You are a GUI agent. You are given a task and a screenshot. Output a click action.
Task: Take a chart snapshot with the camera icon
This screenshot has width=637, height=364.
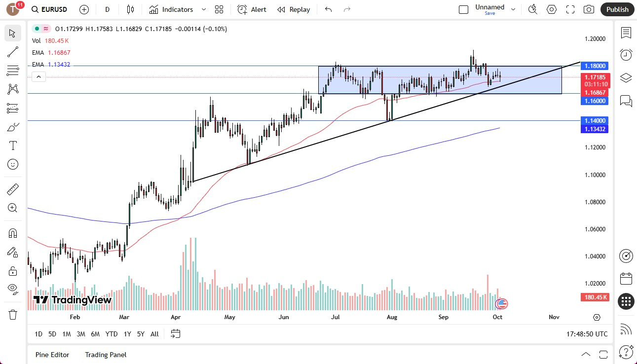pos(589,9)
